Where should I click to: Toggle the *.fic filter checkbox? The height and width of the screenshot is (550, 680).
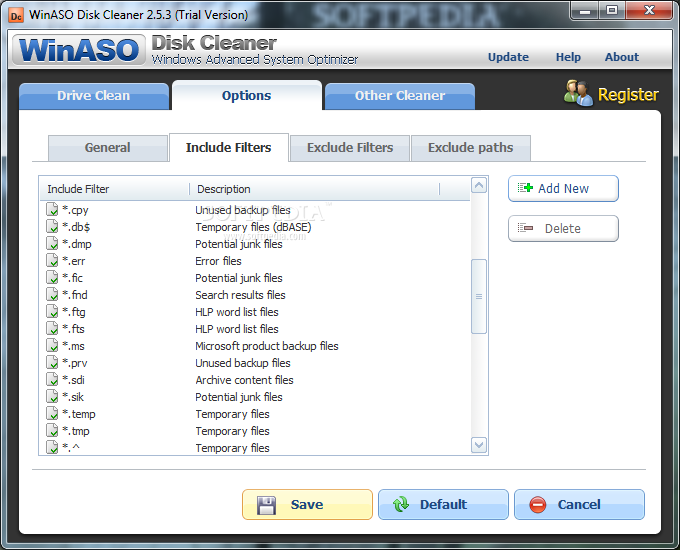coord(52,278)
